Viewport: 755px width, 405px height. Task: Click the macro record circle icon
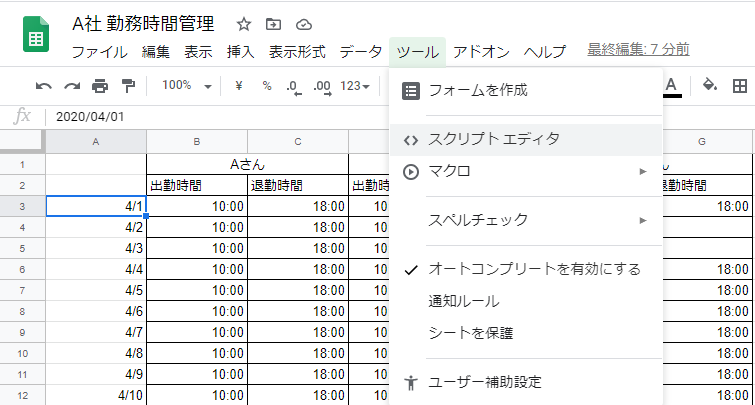[411, 172]
